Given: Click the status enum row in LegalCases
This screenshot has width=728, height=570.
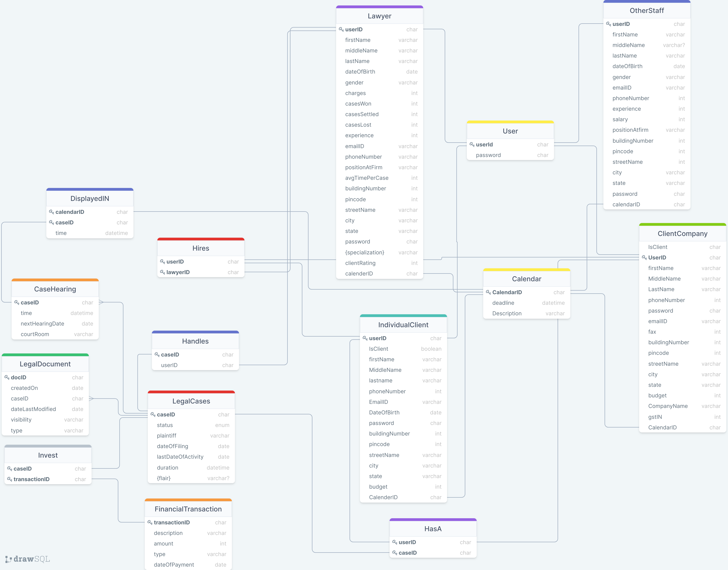Looking at the screenshot, I should (191, 425).
